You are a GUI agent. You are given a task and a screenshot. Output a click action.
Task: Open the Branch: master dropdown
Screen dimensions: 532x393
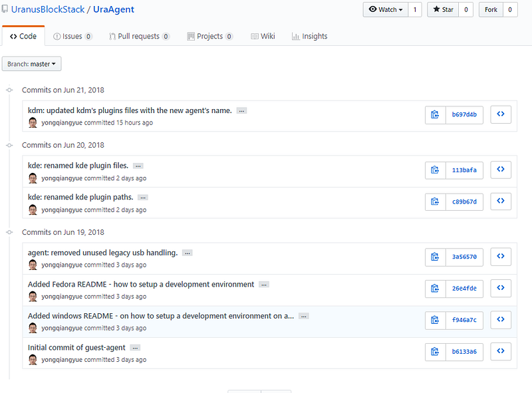point(31,64)
